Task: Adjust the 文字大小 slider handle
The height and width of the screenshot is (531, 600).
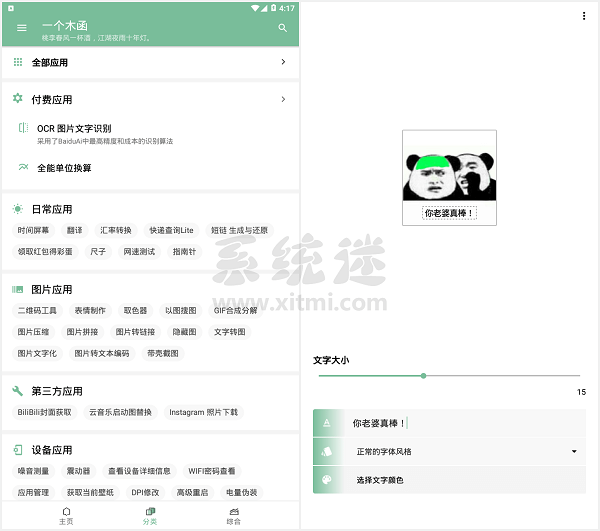Action: click(x=423, y=376)
